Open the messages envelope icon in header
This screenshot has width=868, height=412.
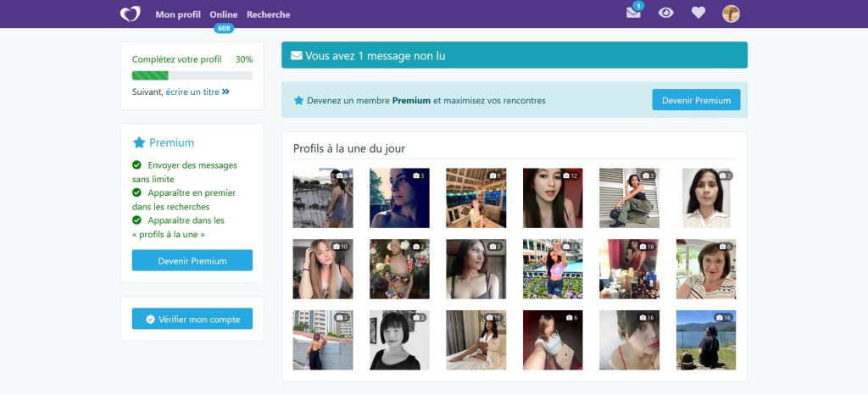[633, 13]
